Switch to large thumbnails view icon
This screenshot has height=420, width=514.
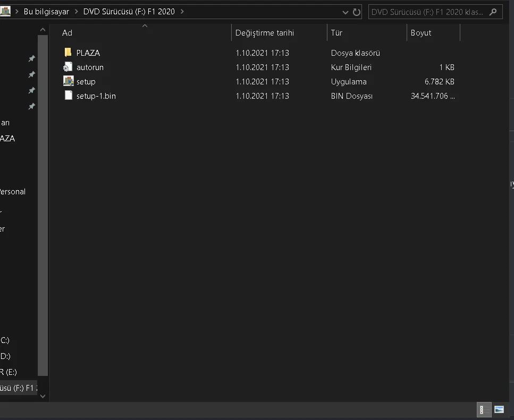click(x=499, y=409)
